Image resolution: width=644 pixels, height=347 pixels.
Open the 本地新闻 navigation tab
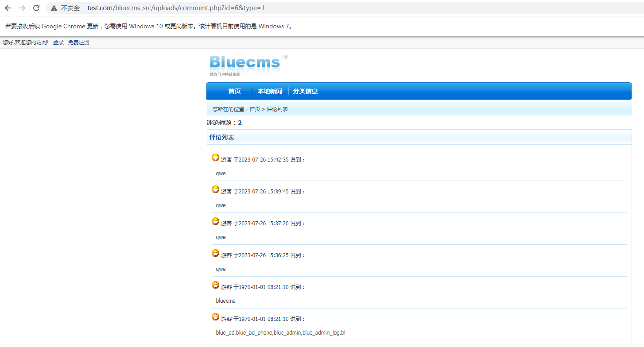270,91
